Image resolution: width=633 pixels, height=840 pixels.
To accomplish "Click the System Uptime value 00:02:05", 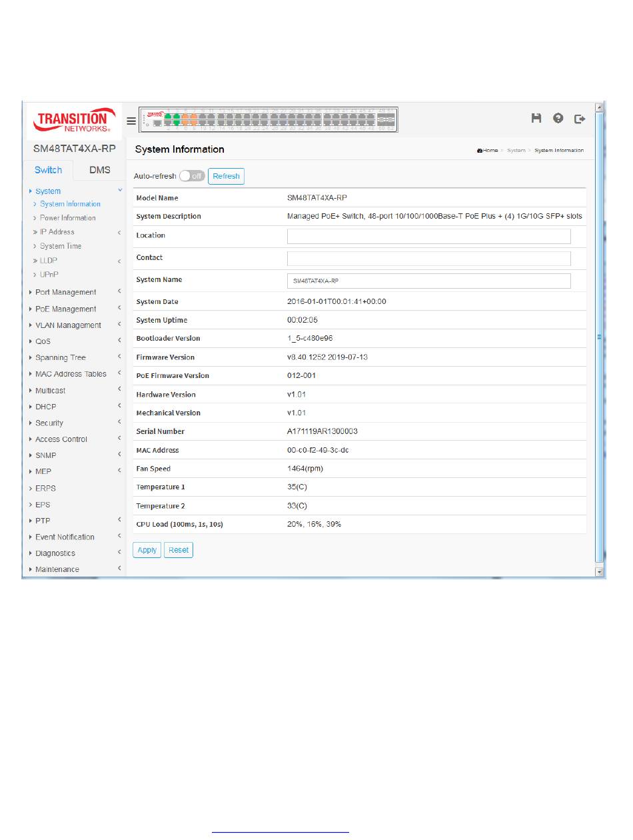I will coord(303,320).
